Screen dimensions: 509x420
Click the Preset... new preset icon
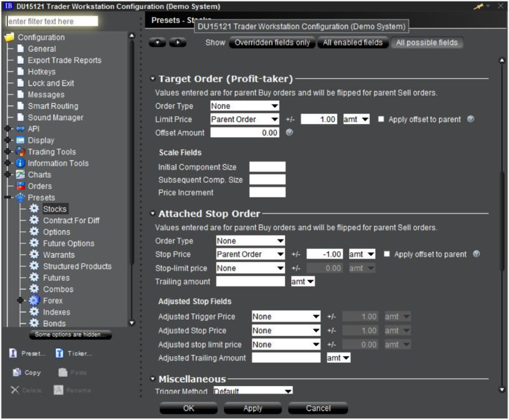(14, 353)
